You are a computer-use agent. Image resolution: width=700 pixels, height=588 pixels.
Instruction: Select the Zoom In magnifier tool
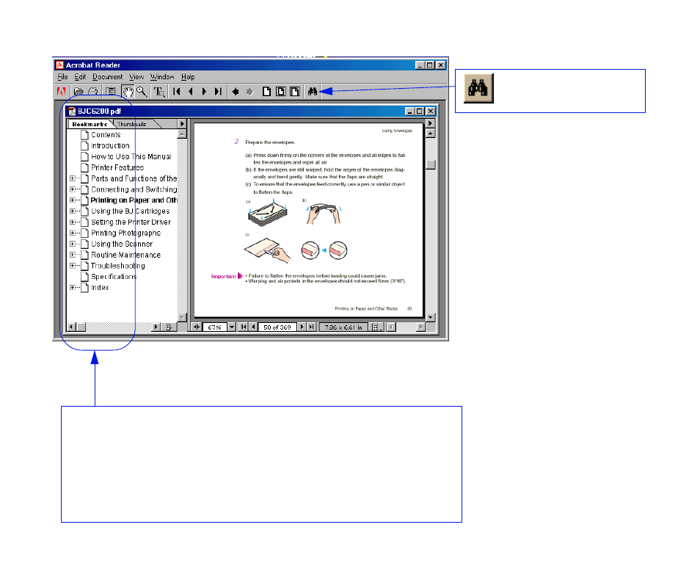click(x=142, y=92)
